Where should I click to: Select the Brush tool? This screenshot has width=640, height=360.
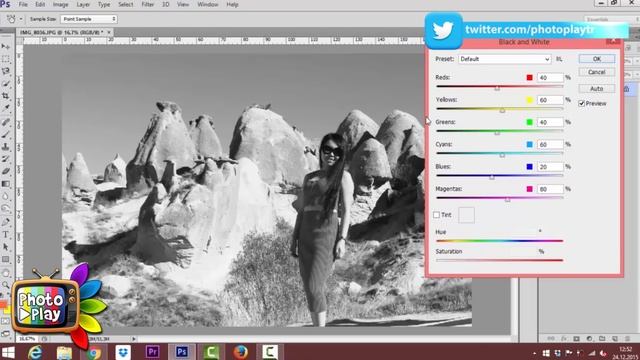coord(6,134)
